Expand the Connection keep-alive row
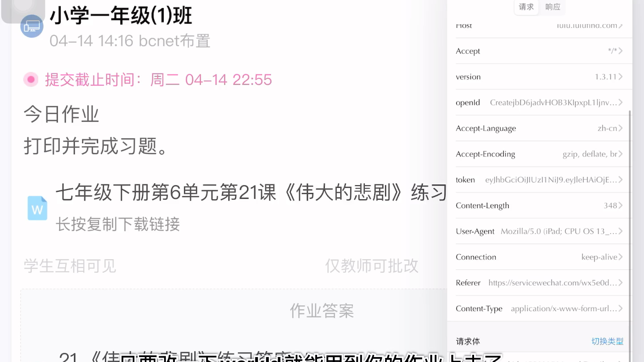Screen dimensions: 644x362 point(539,257)
